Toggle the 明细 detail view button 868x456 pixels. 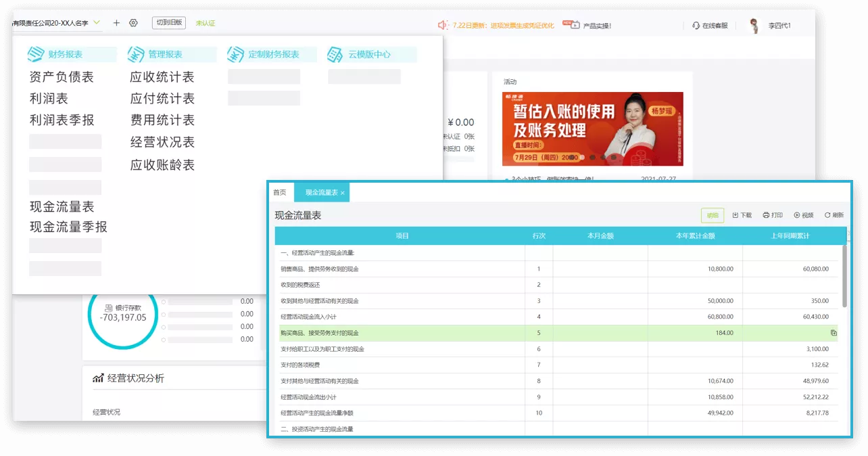[x=712, y=214]
